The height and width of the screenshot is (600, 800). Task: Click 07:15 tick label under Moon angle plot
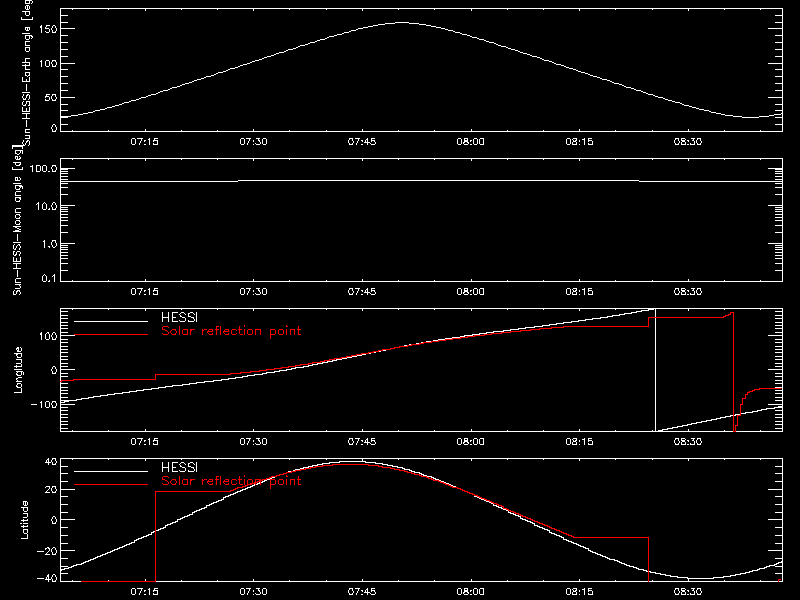point(144,291)
